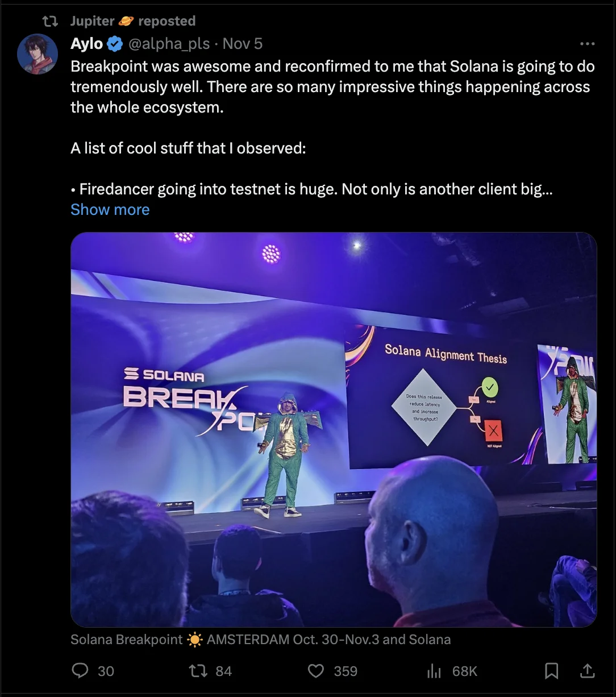The width and height of the screenshot is (616, 697).
Task: Open the Nov 5 timestamp
Action: coord(243,44)
